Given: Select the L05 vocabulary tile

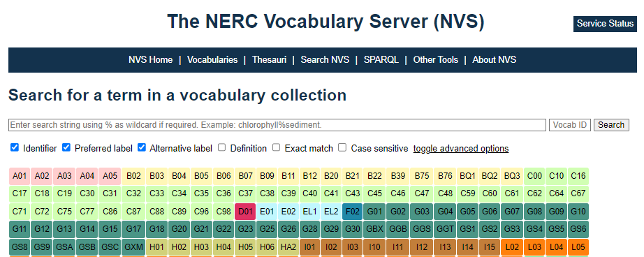Looking at the screenshot, I should pyautogui.click(x=578, y=247).
